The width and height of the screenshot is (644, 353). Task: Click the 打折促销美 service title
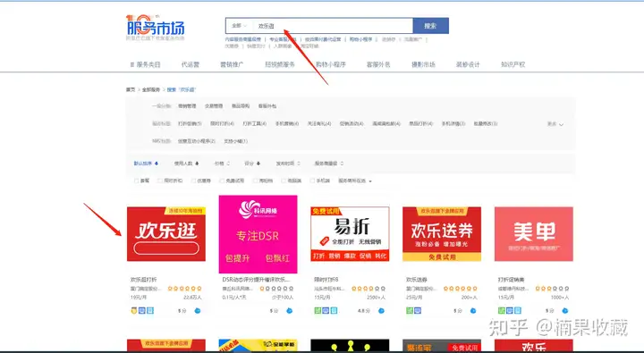511,280
